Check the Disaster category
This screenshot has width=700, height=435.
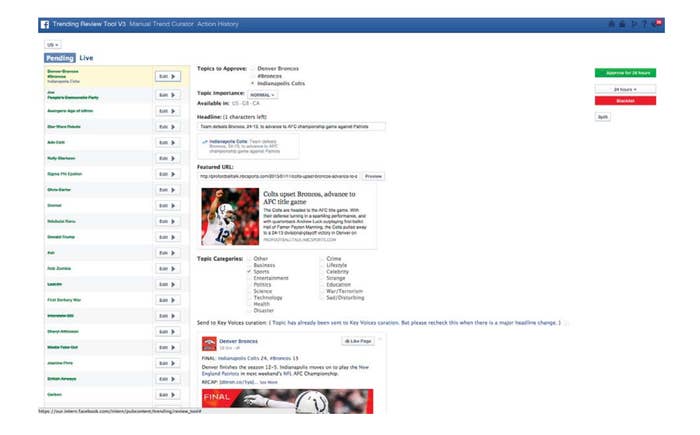(x=249, y=310)
